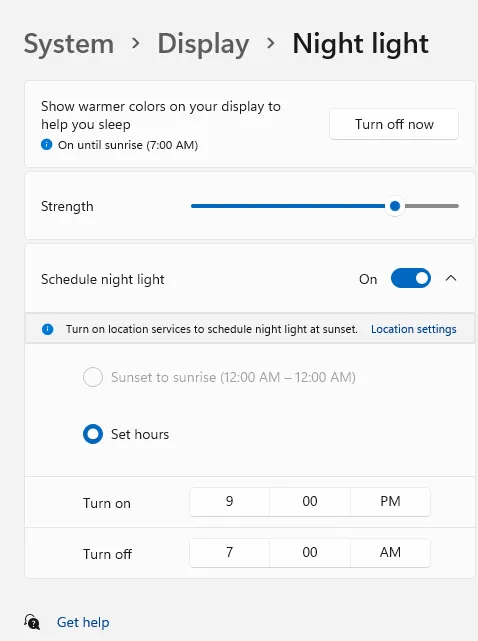Go back to System breadcrumb

[69, 44]
